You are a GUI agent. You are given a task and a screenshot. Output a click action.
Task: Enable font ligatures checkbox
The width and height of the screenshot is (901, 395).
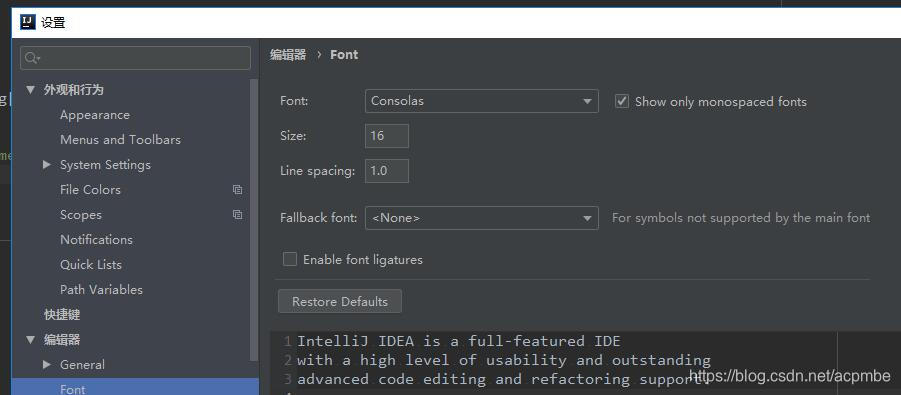290,259
